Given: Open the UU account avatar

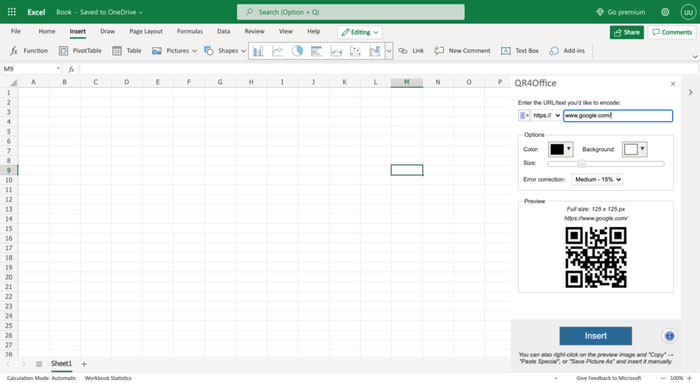Looking at the screenshot, I should coord(688,12).
